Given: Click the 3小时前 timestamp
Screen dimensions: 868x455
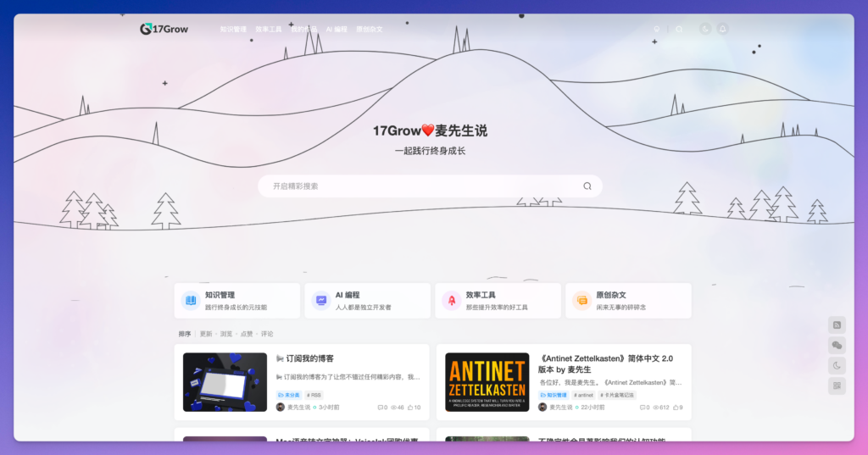Looking at the screenshot, I should pyautogui.click(x=329, y=408).
